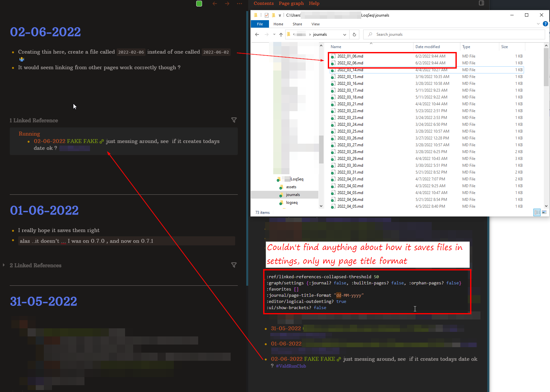550x392 pixels.
Task: Open the filter icon beside 1 Linked Reference
Action: [x=234, y=120]
